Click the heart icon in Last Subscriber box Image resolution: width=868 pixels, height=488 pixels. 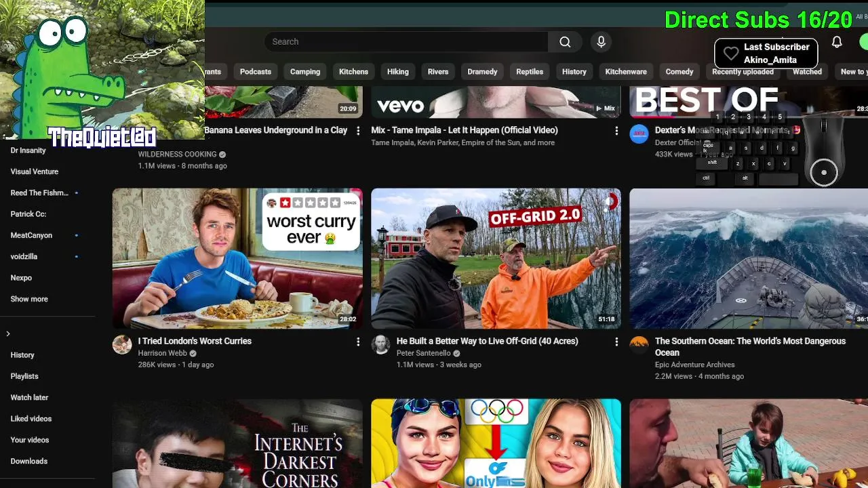pos(730,53)
